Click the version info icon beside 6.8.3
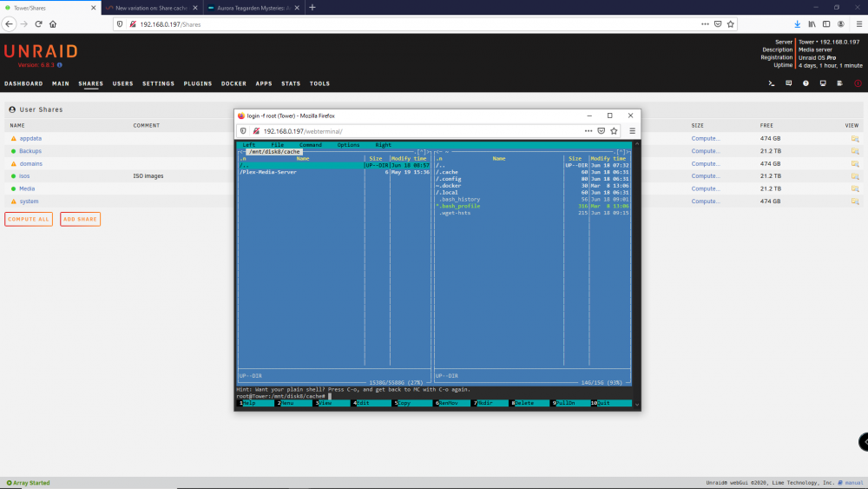 tap(60, 65)
